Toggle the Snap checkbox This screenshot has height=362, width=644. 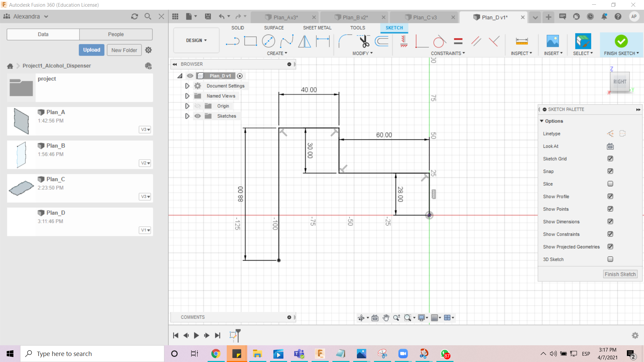(x=610, y=171)
